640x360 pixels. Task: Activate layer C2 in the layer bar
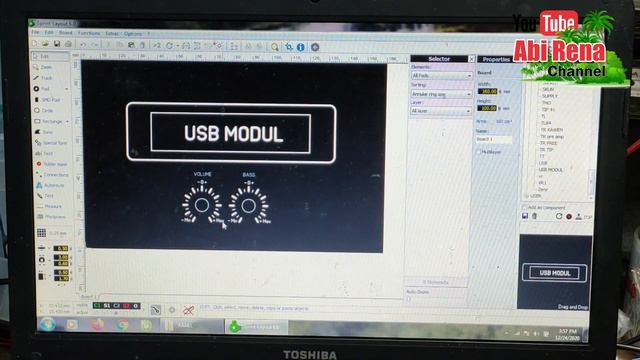pos(116,306)
